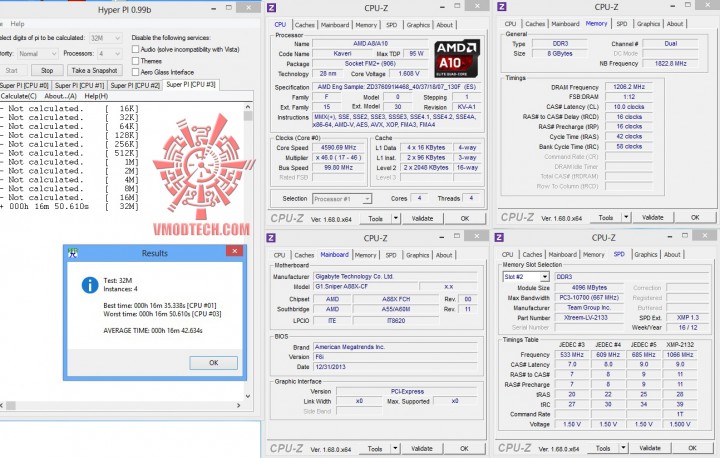Image resolution: width=720 pixels, height=458 pixels.
Task: Click Validate in the Memory tab window
Action: 652,217
